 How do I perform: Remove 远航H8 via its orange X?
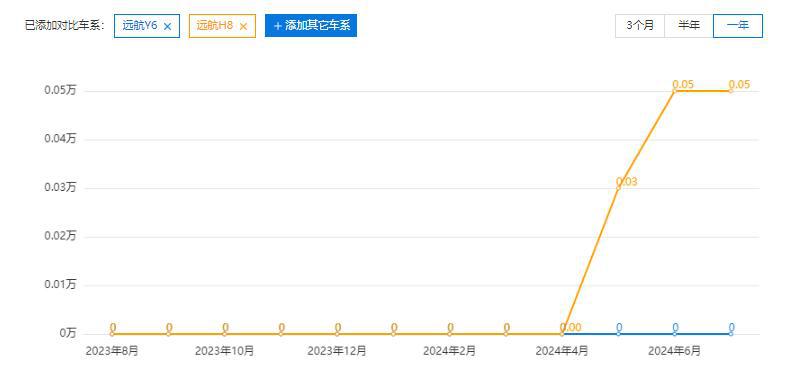point(243,26)
